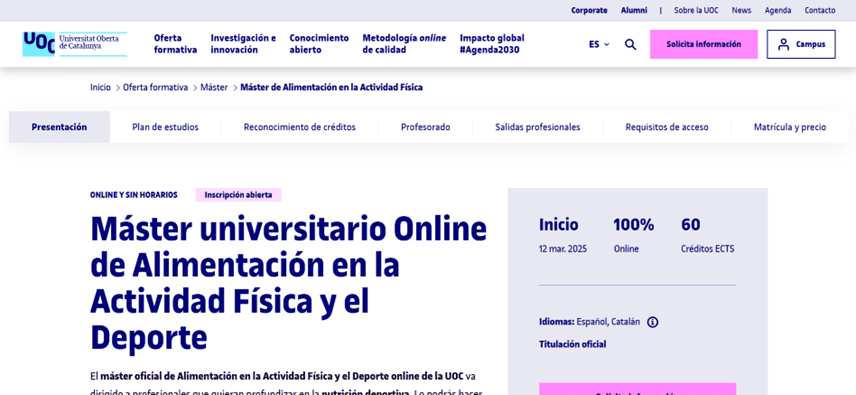Open the ES language dropdown
Screen dimensions: 856x395
(599, 45)
